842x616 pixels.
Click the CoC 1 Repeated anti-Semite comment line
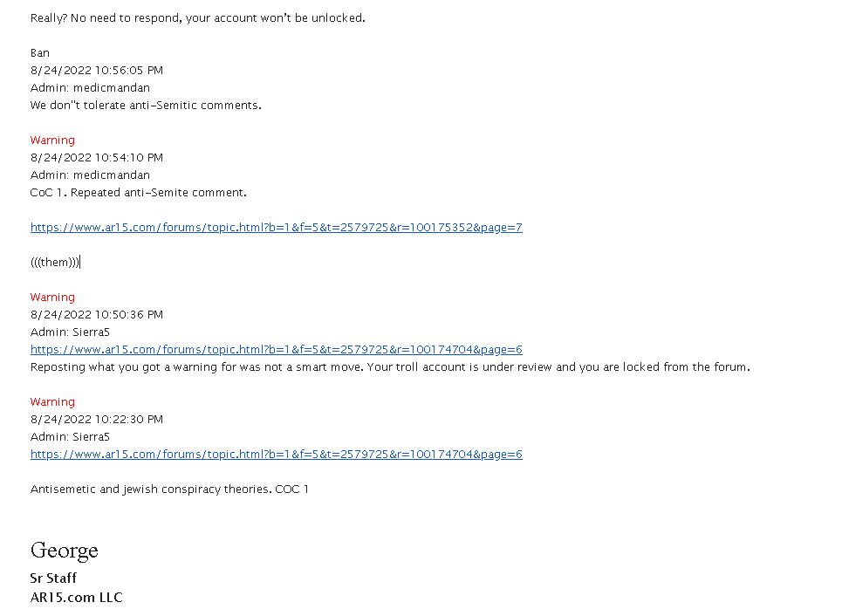coord(139,192)
